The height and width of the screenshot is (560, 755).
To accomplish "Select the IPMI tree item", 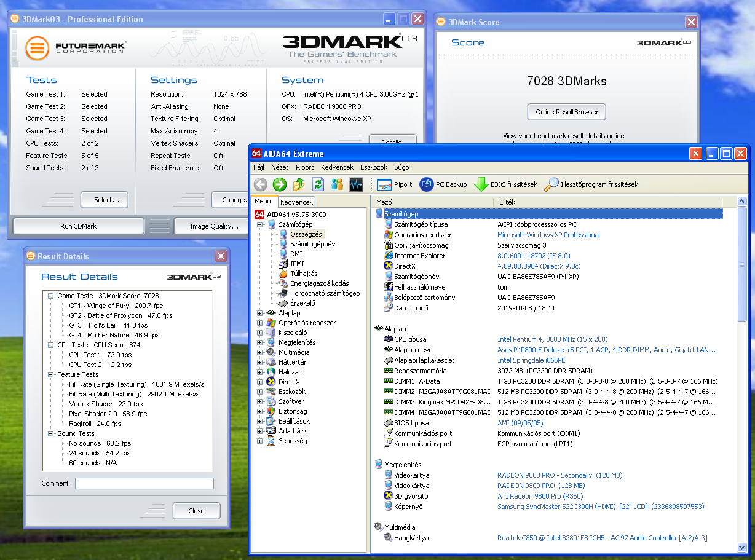I will point(297,264).
